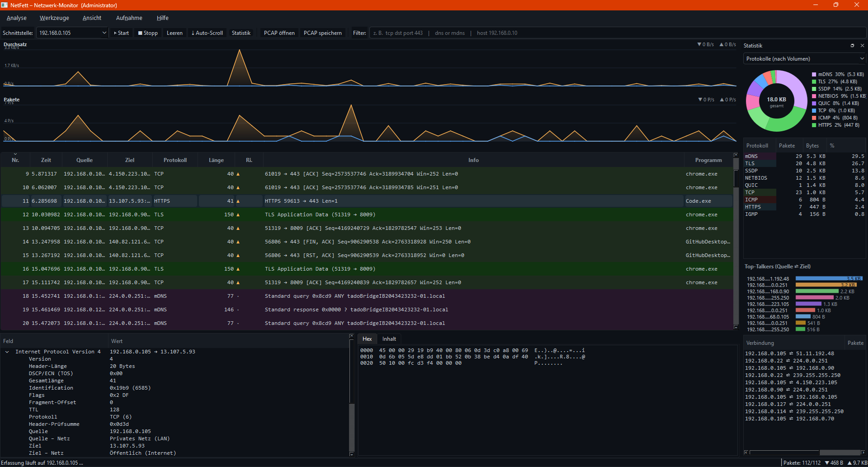Sort packets by the Nr. column
The height and width of the screenshot is (467, 868).
point(15,160)
